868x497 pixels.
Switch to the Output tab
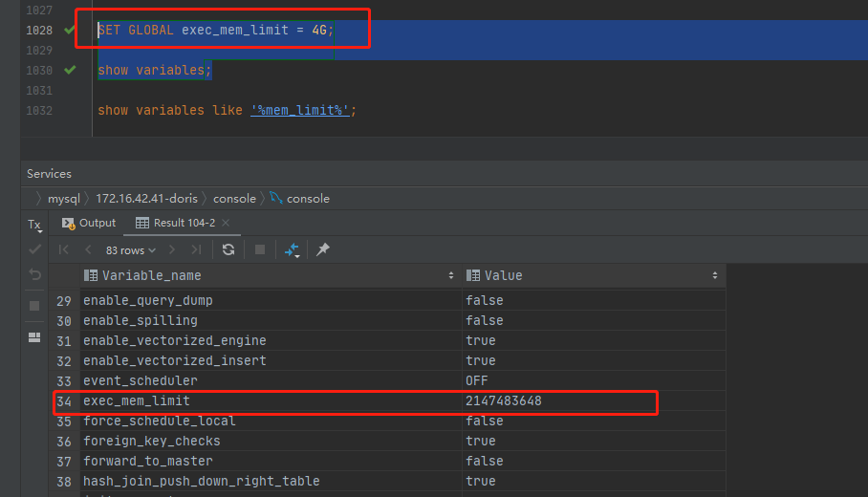(x=89, y=223)
